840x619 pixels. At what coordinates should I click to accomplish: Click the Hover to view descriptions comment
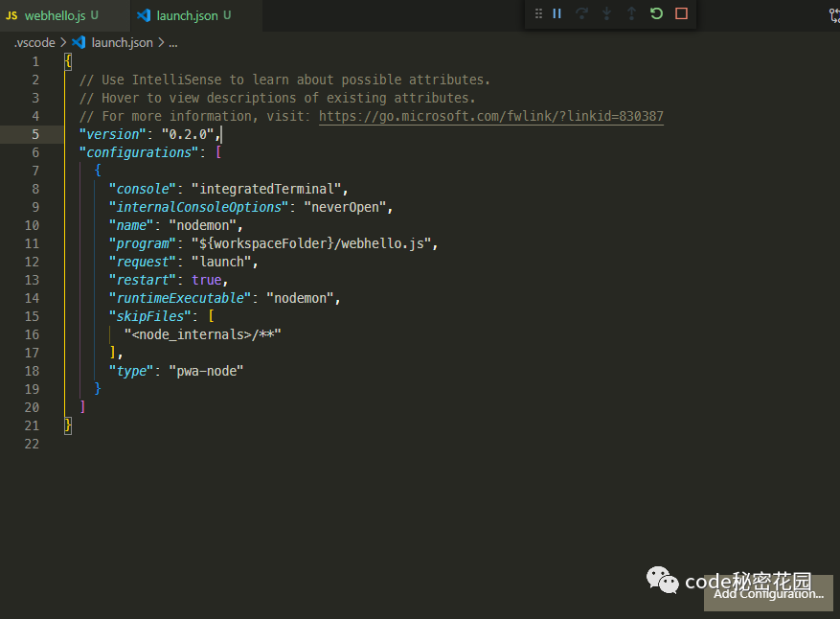[x=278, y=98]
